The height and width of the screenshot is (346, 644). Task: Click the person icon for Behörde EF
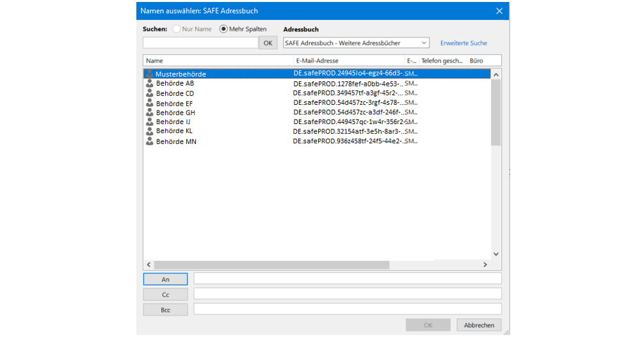coord(150,103)
